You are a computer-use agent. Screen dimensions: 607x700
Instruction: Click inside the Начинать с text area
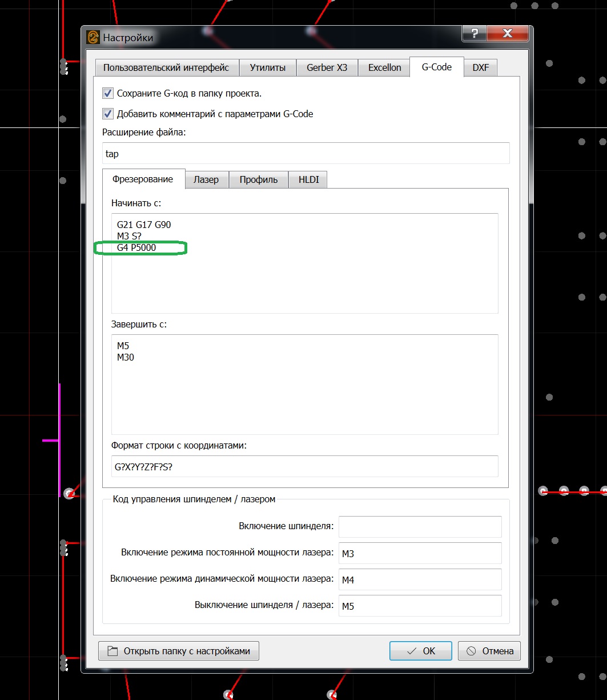point(304,263)
